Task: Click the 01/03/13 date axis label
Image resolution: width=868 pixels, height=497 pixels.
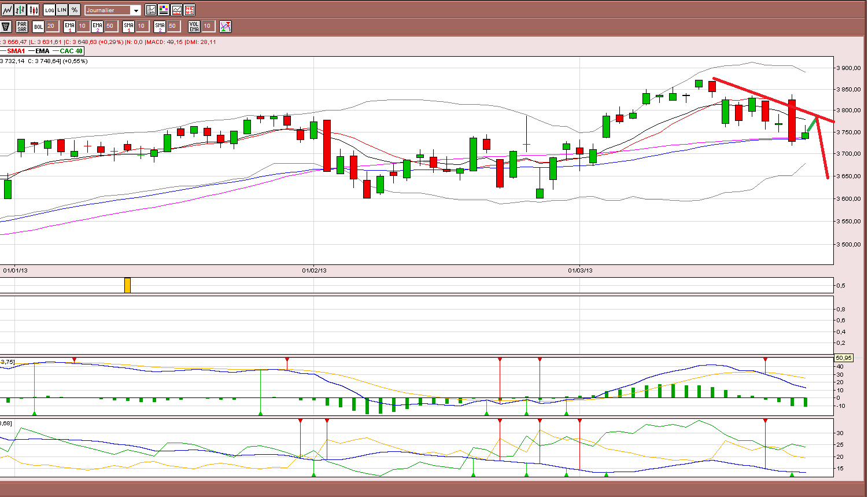Action: 580,270
